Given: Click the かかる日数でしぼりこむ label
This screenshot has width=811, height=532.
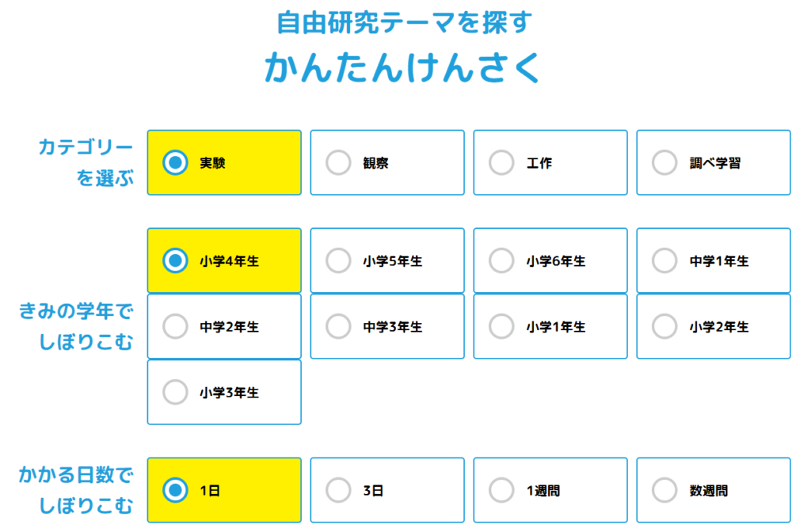Looking at the screenshot, I should [76, 490].
